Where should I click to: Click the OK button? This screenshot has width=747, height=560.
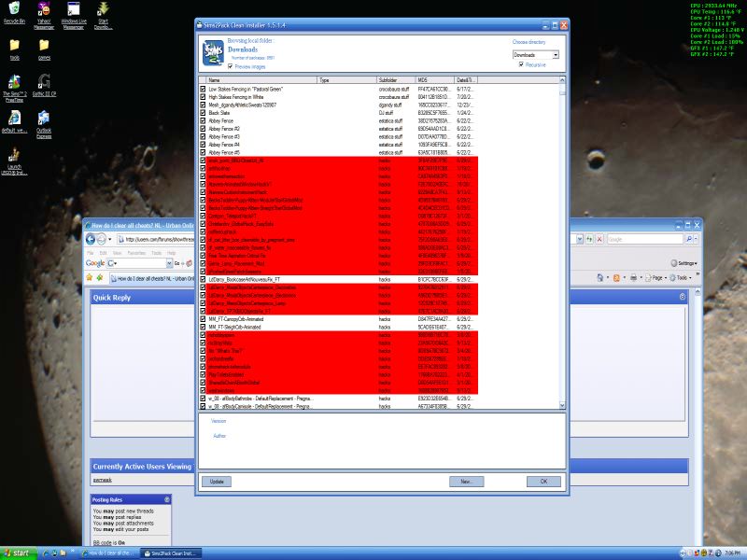(543, 482)
